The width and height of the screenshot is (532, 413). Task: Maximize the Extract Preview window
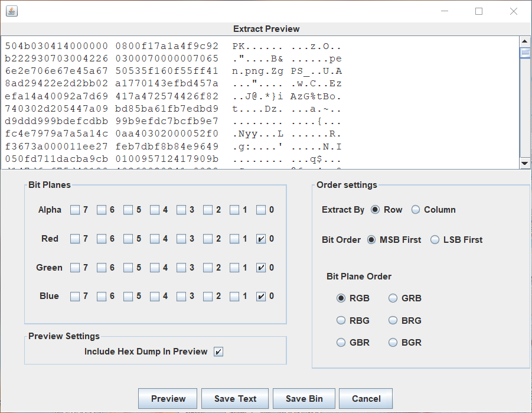pyautogui.click(x=479, y=11)
